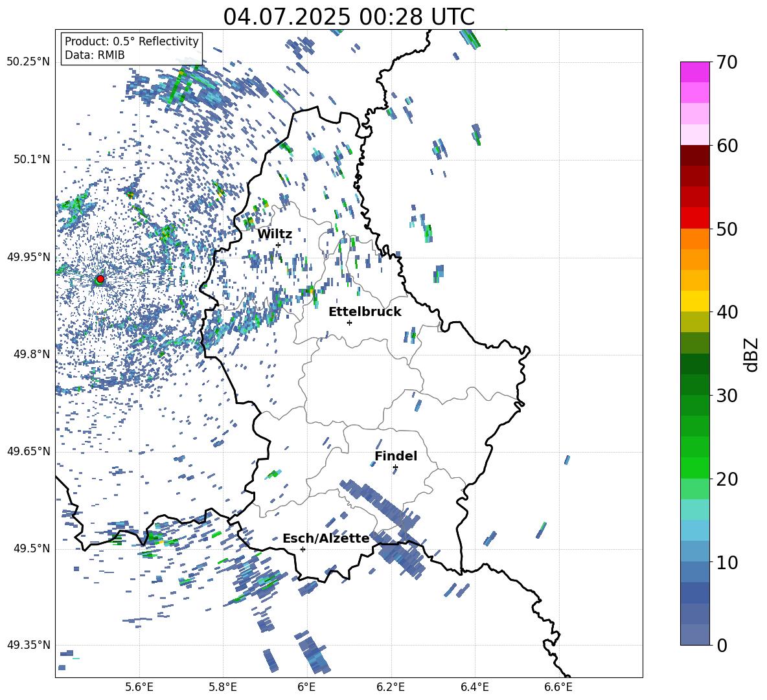Click the 50.25°N latitude label

click(29, 62)
